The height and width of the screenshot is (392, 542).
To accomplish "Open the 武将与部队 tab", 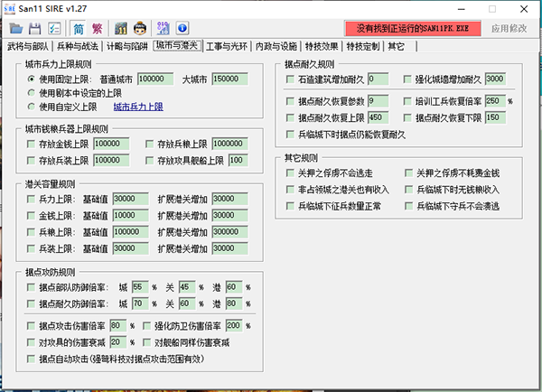I will (28, 46).
